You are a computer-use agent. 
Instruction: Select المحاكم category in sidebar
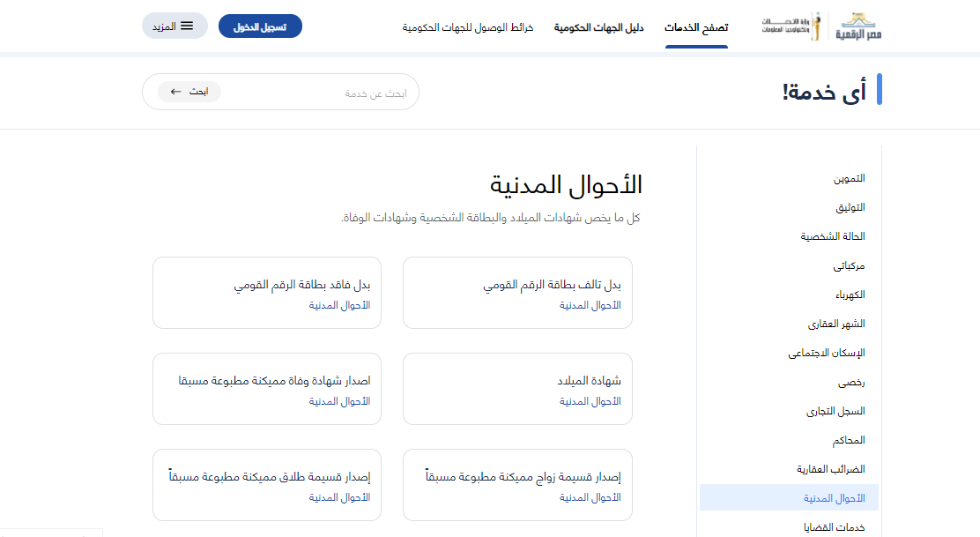(x=848, y=440)
